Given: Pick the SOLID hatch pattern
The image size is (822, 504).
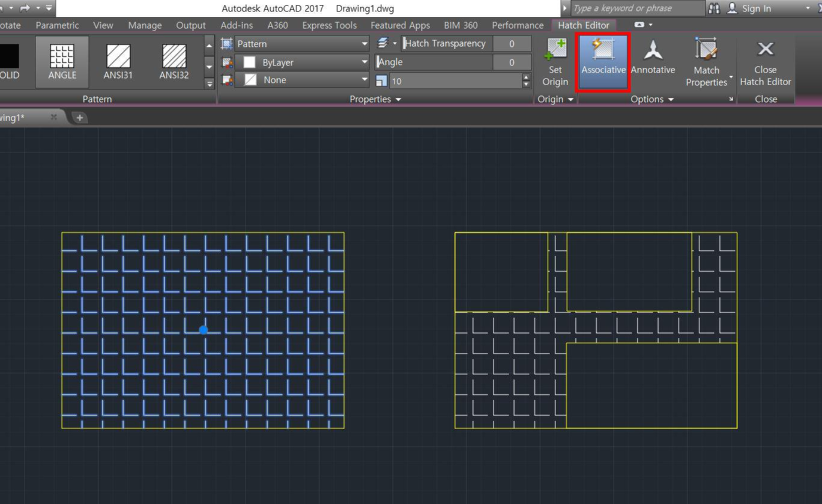Looking at the screenshot, I should pyautogui.click(x=10, y=62).
